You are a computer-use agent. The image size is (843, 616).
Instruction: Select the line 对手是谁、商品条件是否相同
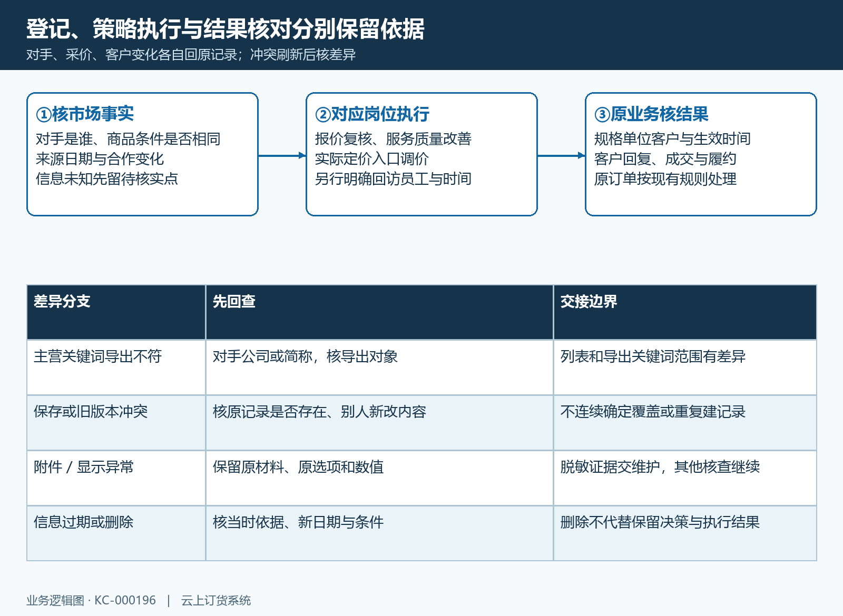click(128, 139)
